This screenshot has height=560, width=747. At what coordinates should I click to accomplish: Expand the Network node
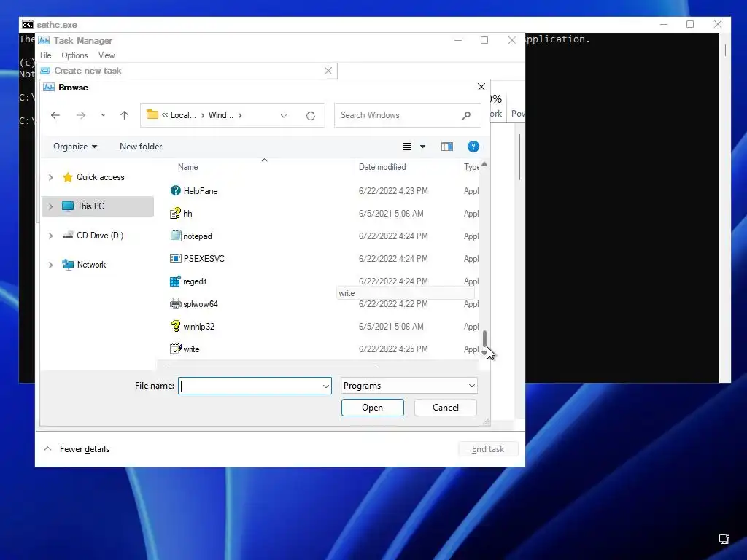(x=50, y=265)
